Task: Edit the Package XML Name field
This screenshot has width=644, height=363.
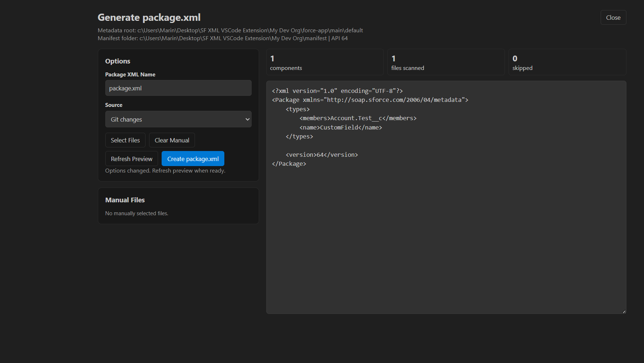Action: (178, 88)
